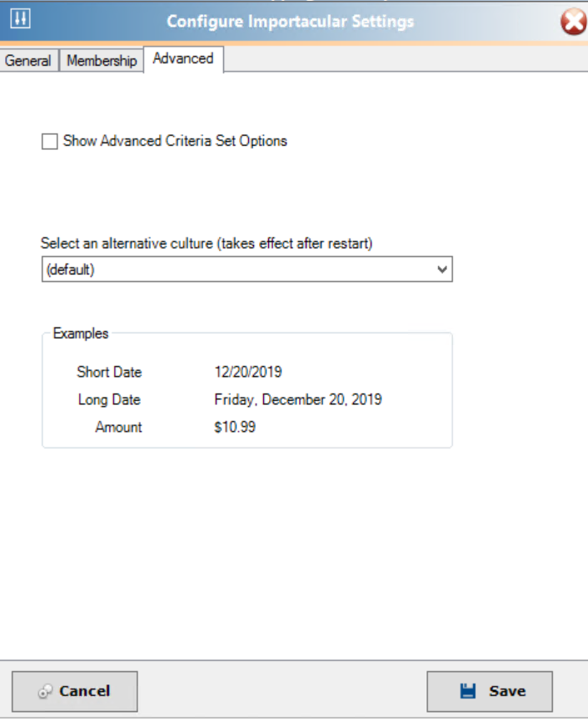Expand the culture list using its arrow
This screenshot has height=721, width=588.
pyautogui.click(x=442, y=270)
